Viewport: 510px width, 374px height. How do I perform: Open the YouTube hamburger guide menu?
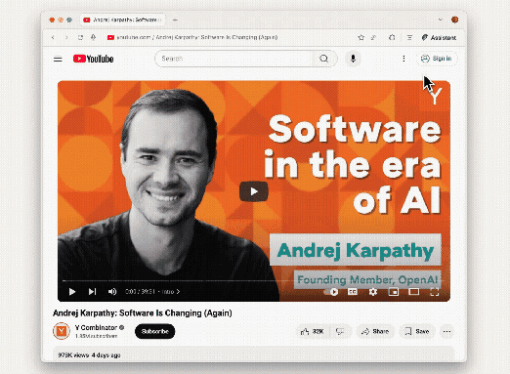pos(58,59)
